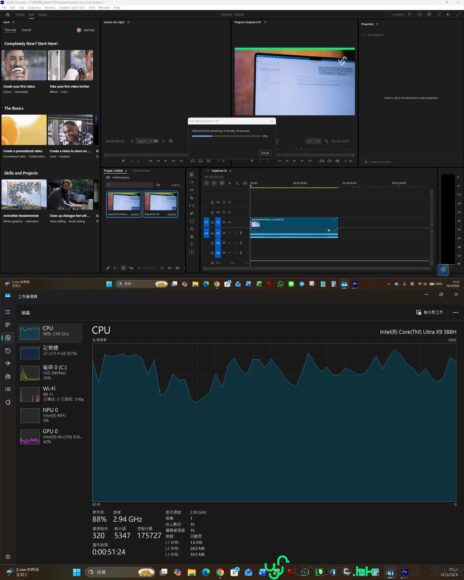The width and height of the screenshot is (464, 580).
Task: Open Project panel menu beside the tab
Action: (x=126, y=171)
